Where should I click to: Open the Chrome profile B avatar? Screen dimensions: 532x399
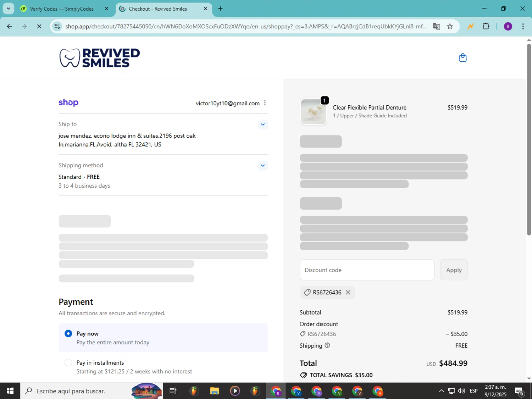pos(508,26)
